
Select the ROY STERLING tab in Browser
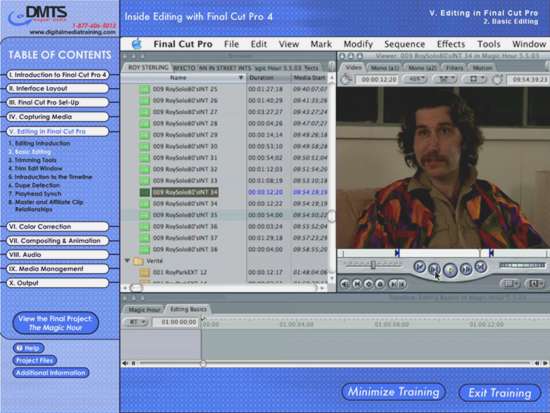pyautogui.click(x=148, y=67)
